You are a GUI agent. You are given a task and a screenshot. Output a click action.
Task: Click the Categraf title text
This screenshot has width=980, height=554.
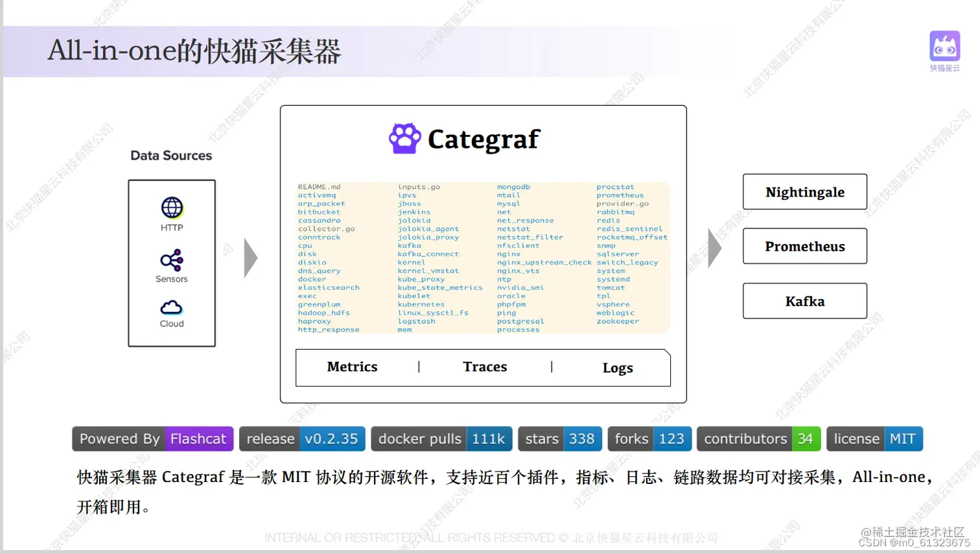pyautogui.click(x=484, y=139)
